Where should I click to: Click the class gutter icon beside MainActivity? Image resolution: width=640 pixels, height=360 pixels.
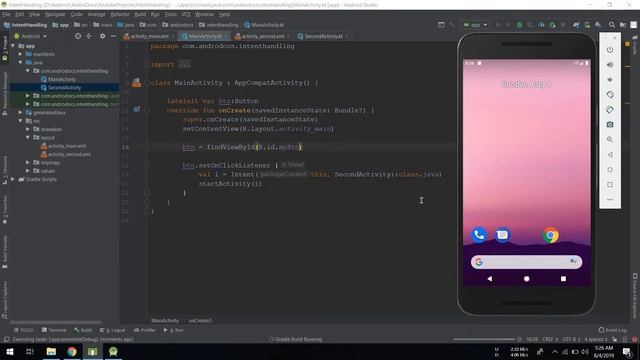click(x=136, y=83)
